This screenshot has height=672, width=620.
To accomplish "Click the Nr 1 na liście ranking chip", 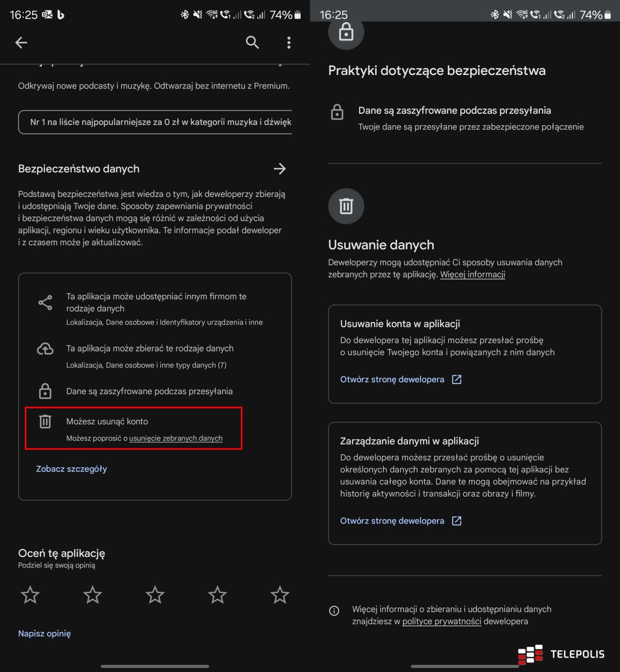I will (x=155, y=122).
